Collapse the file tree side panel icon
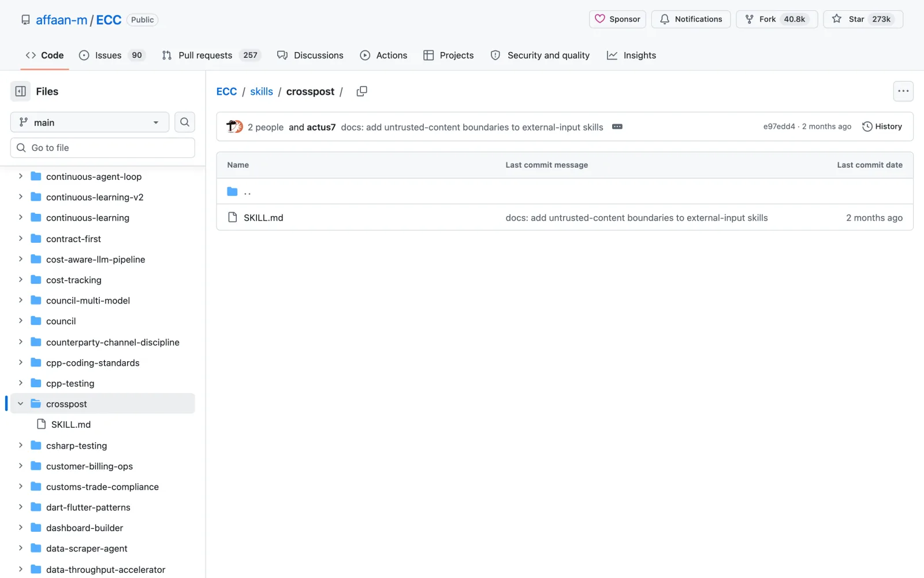This screenshot has width=924, height=578. coord(20,91)
